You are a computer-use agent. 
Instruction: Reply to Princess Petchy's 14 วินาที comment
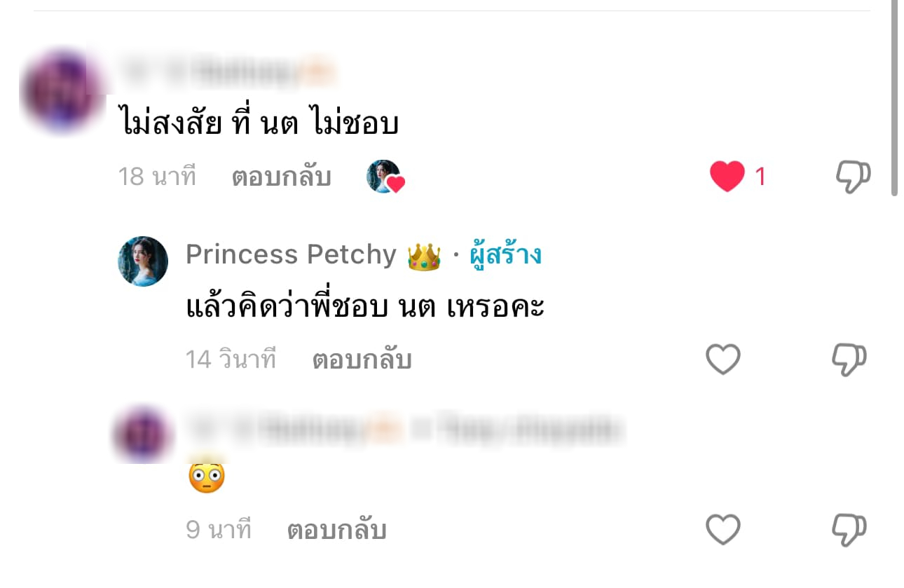tap(362, 360)
